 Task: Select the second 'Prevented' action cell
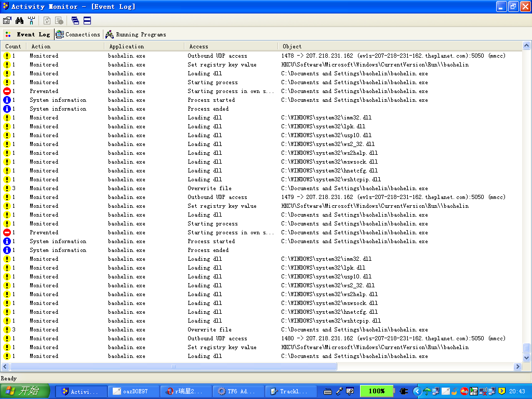tap(44, 232)
